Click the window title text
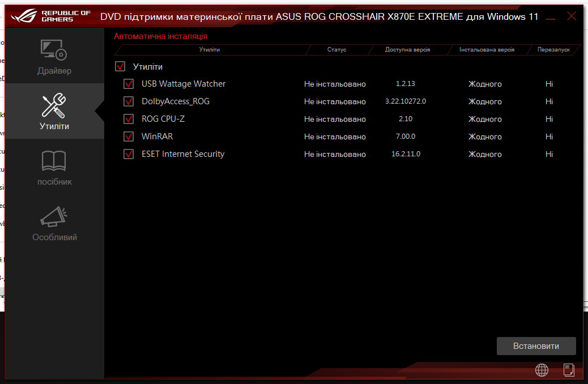This screenshot has width=588, height=384. pyautogui.click(x=319, y=17)
